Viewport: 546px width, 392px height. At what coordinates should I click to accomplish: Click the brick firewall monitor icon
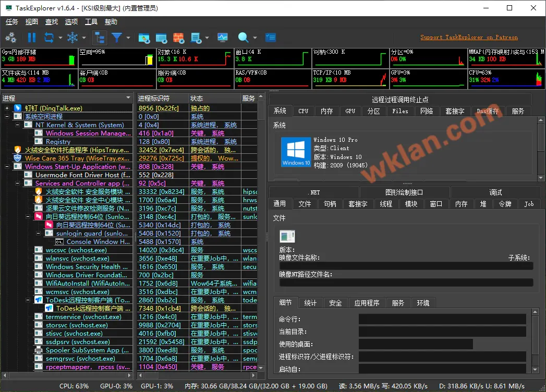179,38
